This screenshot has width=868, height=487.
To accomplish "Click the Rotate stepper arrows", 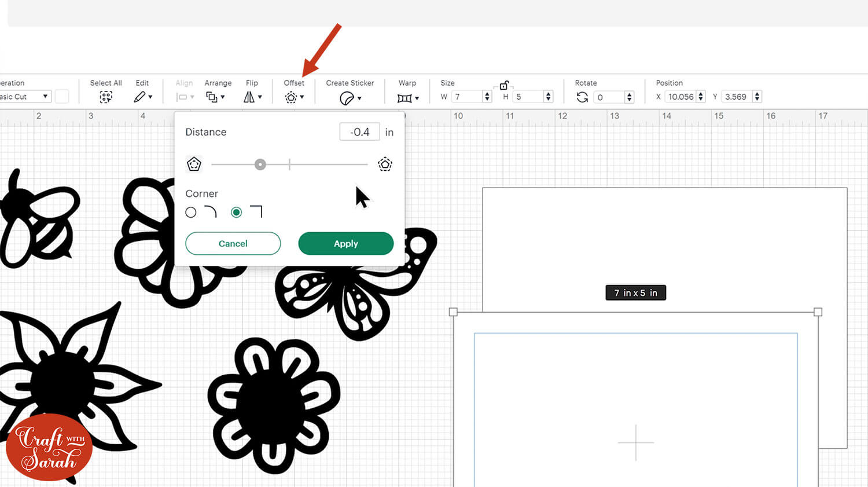I will [x=630, y=97].
